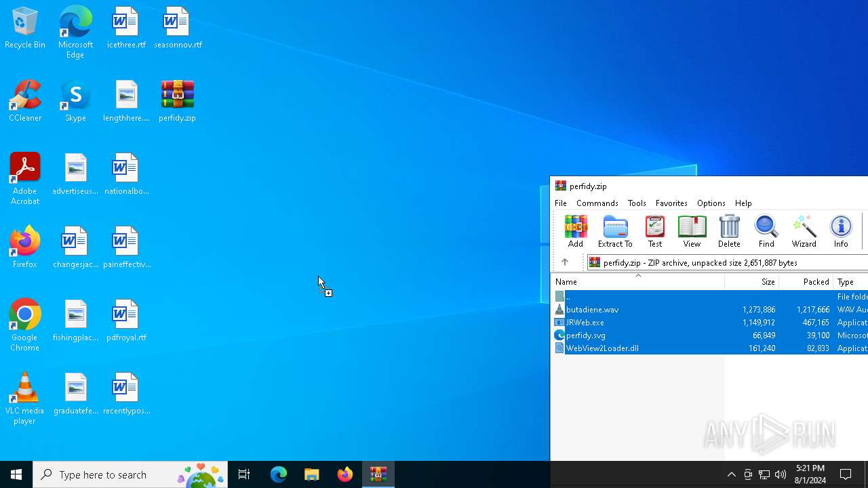Viewport: 868px width, 488px height.
Task: Select the CCleaner desktop shortcut
Action: point(25,102)
